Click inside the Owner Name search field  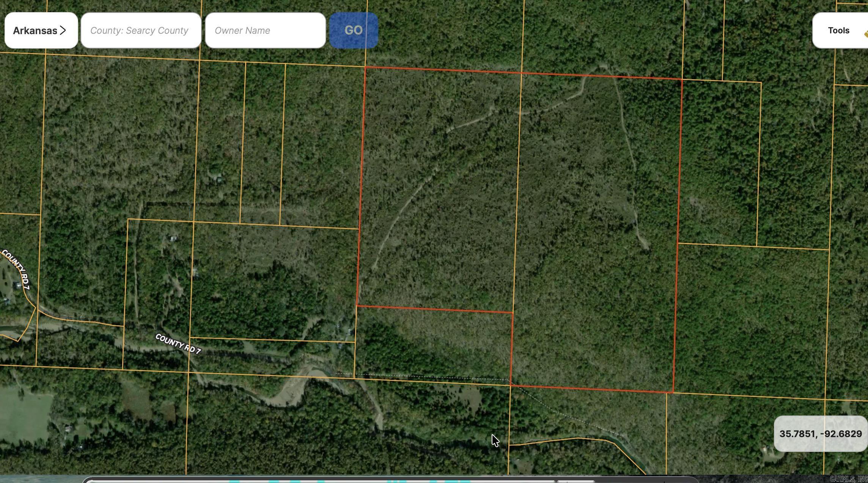tap(265, 30)
